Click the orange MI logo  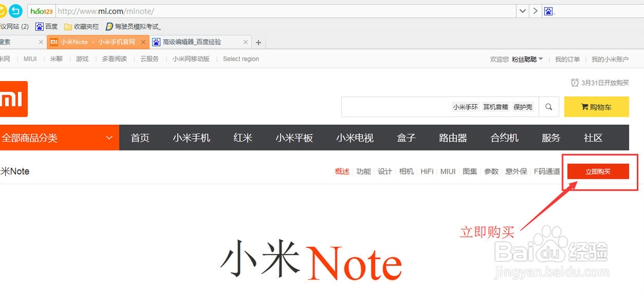point(13,99)
